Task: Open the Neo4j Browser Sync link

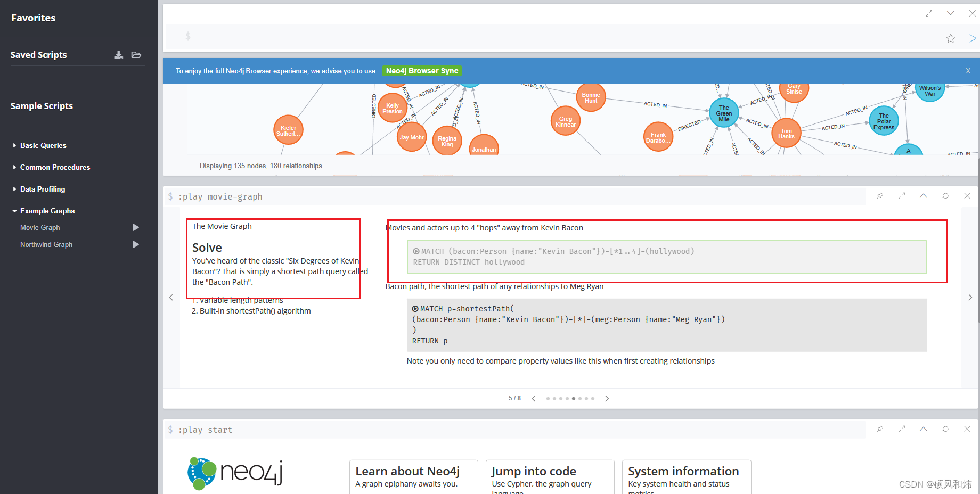Action: (x=422, y=71)
